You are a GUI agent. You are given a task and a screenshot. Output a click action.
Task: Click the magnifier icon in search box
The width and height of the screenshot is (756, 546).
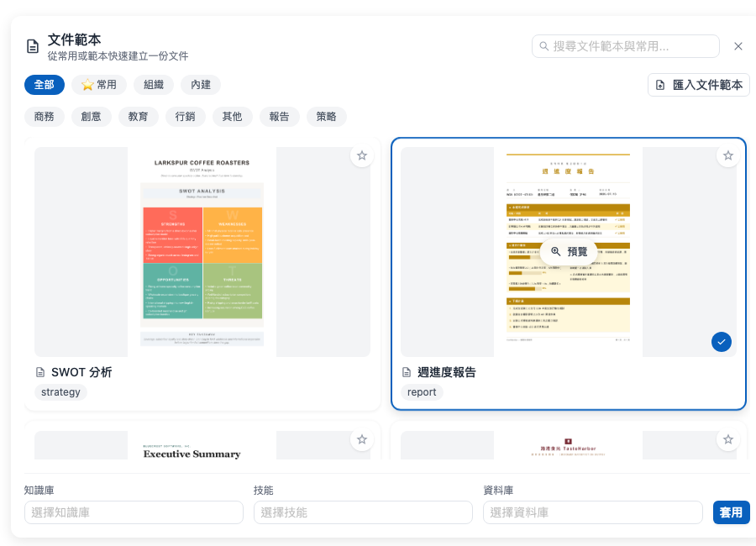(x=543, y=46)
